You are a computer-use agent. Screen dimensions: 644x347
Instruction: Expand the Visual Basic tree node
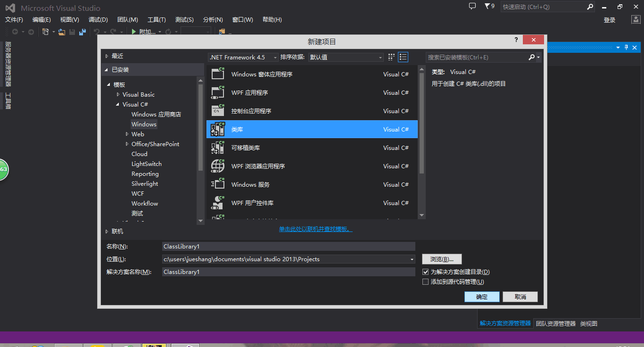[x=118, y=94]
